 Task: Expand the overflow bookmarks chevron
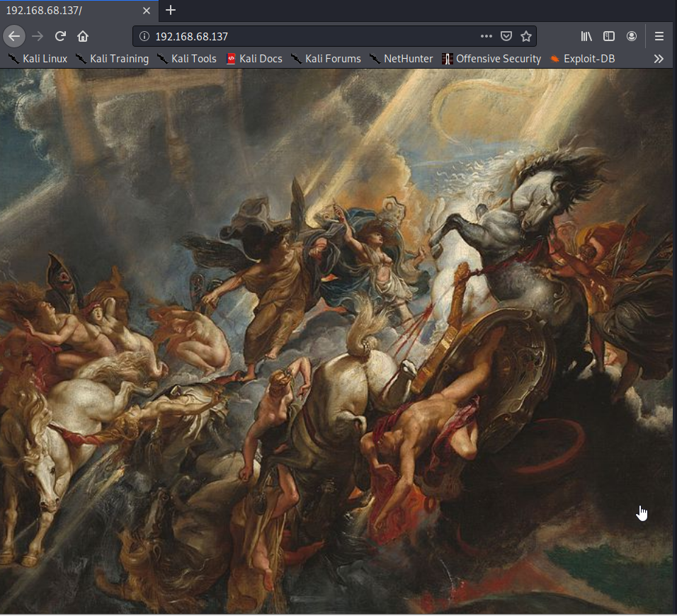659,59
